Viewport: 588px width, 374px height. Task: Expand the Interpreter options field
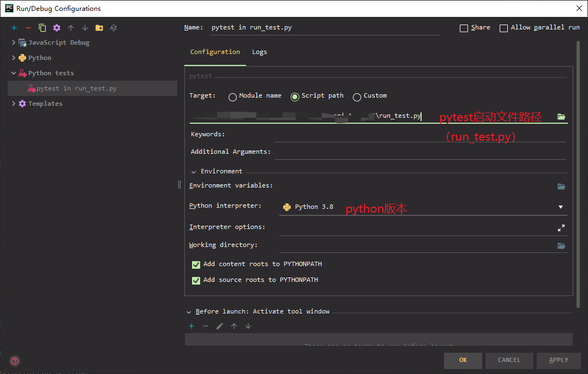click(x=561, y=227)
